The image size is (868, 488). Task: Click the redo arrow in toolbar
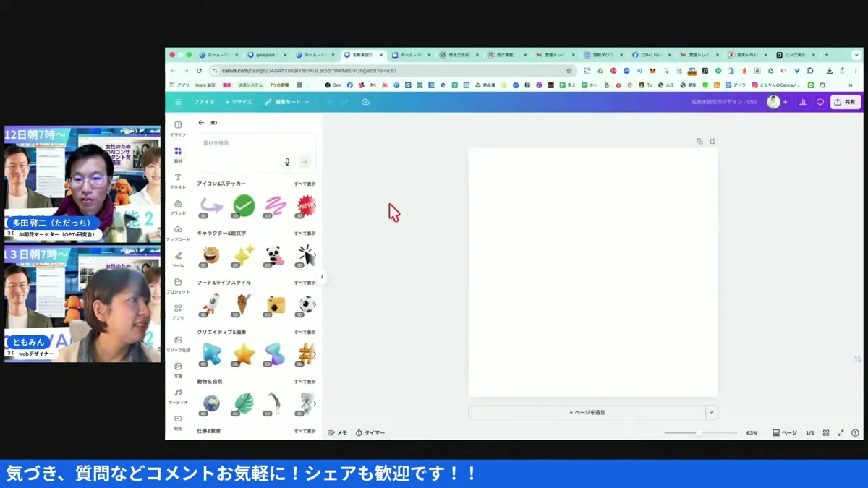pos(345,102)
